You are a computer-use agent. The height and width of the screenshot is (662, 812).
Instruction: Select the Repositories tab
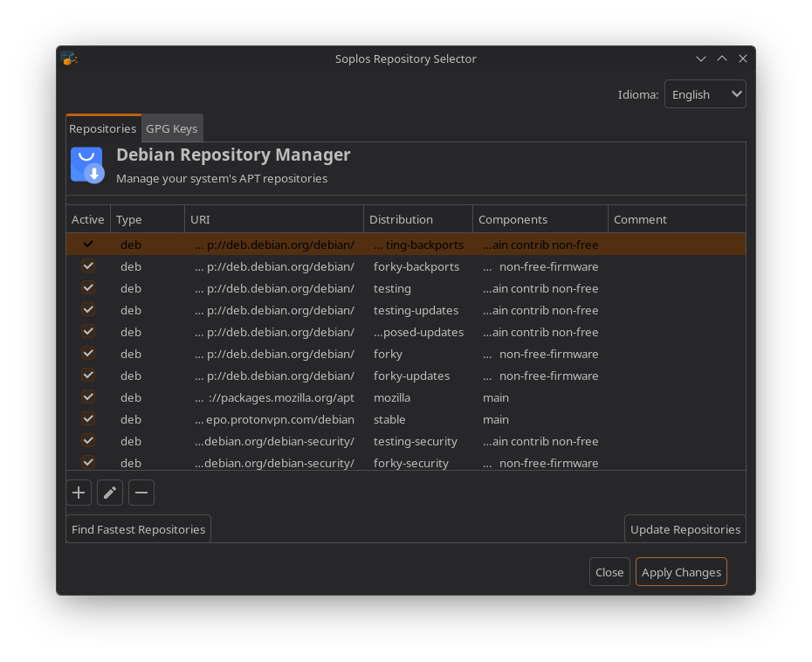coord(102,128)
